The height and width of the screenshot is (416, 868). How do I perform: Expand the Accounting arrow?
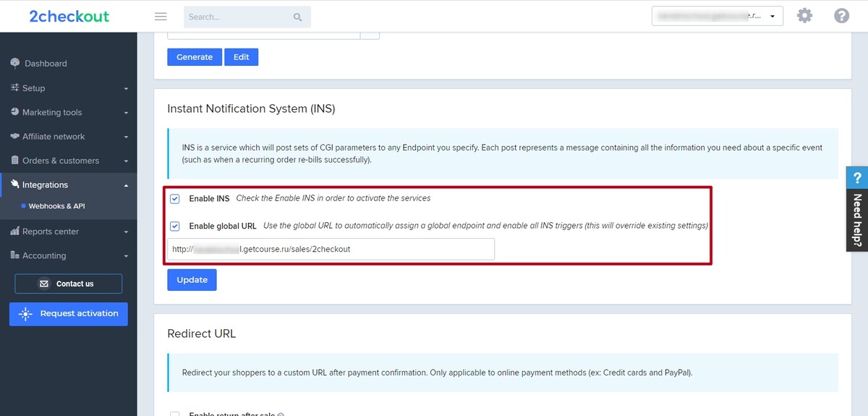(x=126, y=256)
